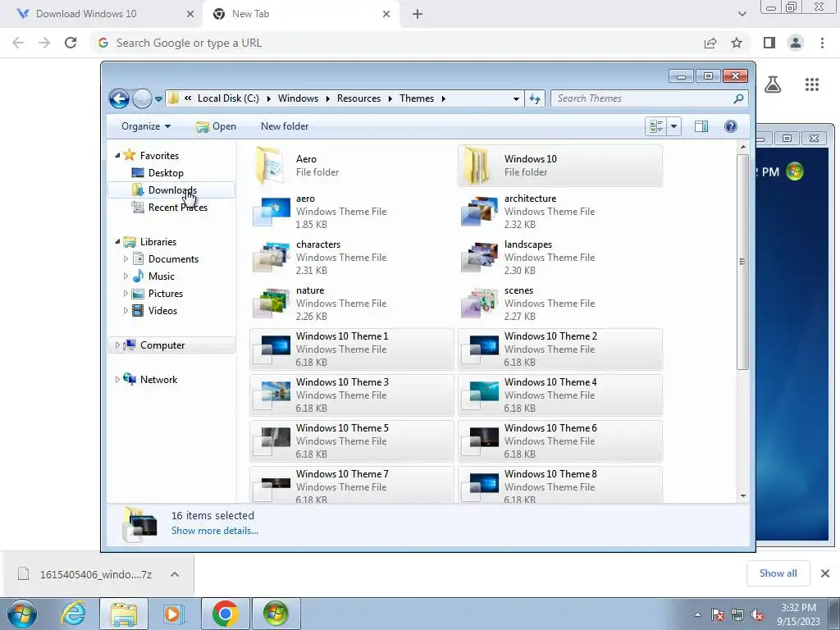Reload the Chrome page
Image resolution: width=840 pixels, height=630 pixels.
(71, 43)
